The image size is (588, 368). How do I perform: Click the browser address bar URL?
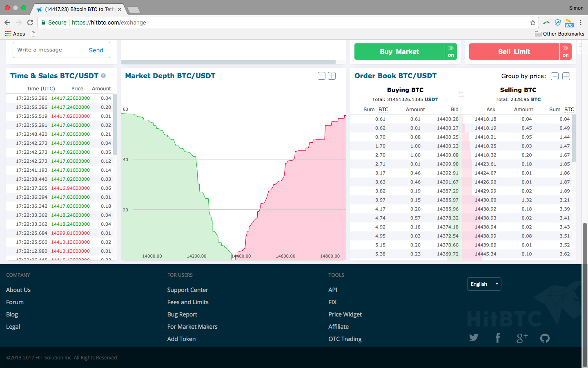109,22
